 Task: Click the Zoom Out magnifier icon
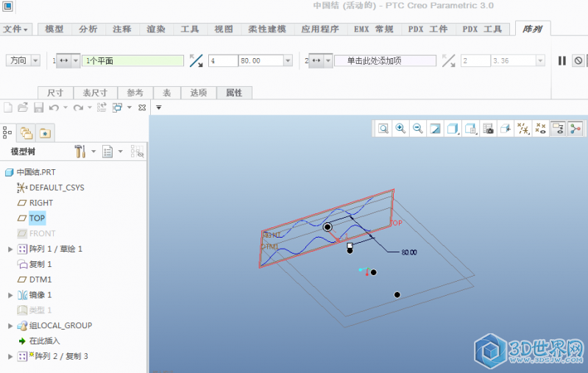click(418, 129)
